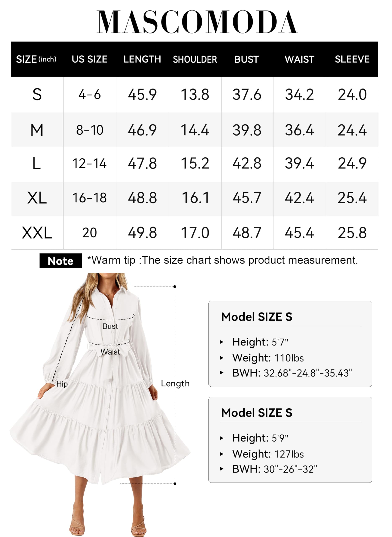Click the LENGTH column header
The height and width of the screenshot is (537, 392).
click(x=142, y=59)
